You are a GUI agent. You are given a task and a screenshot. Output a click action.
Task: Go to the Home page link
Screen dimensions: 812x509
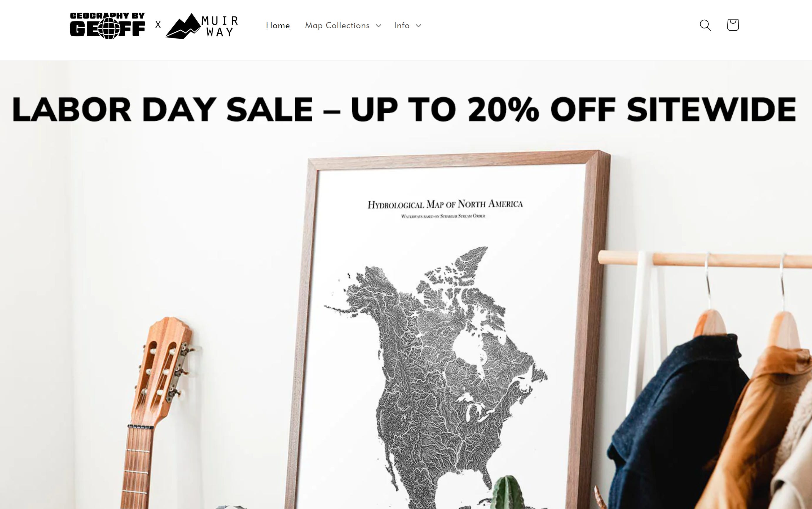[278, 25]
